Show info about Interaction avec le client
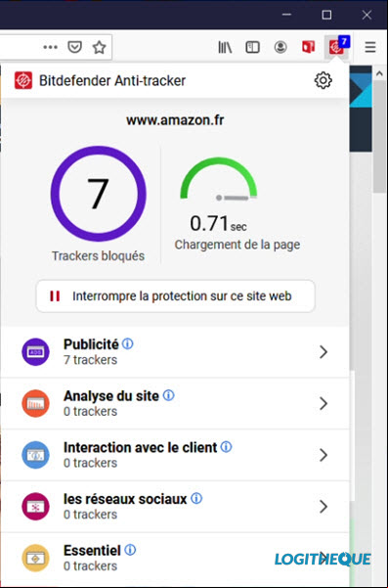This screenshot has width=388, height=588. [226, 446]
